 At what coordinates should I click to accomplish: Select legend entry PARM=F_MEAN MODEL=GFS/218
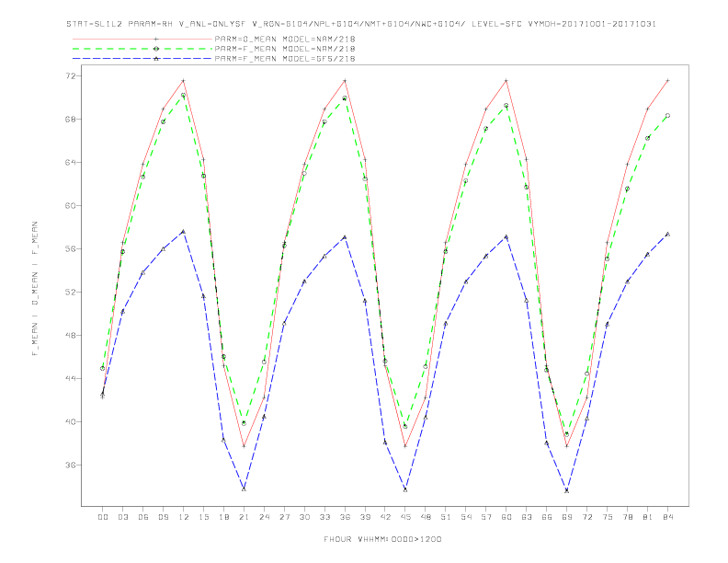(285, 59)
